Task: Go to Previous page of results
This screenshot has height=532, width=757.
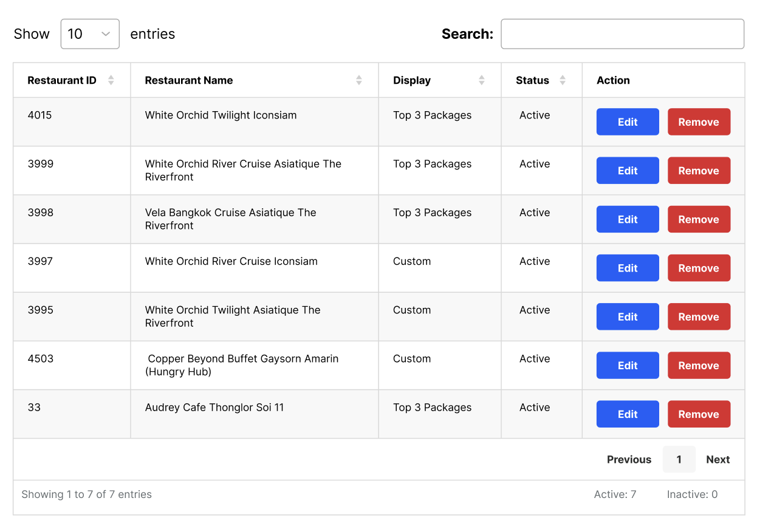Action: click(629, 460)
